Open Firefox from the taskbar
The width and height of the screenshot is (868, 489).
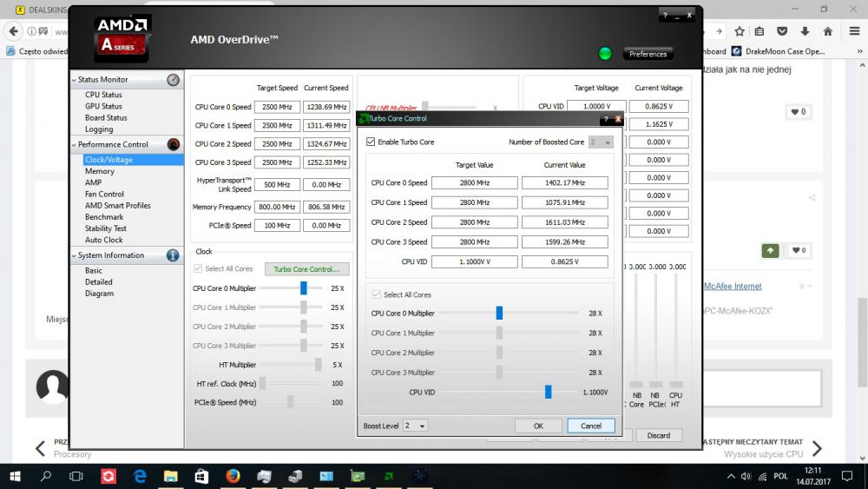[x=232, y=476]
